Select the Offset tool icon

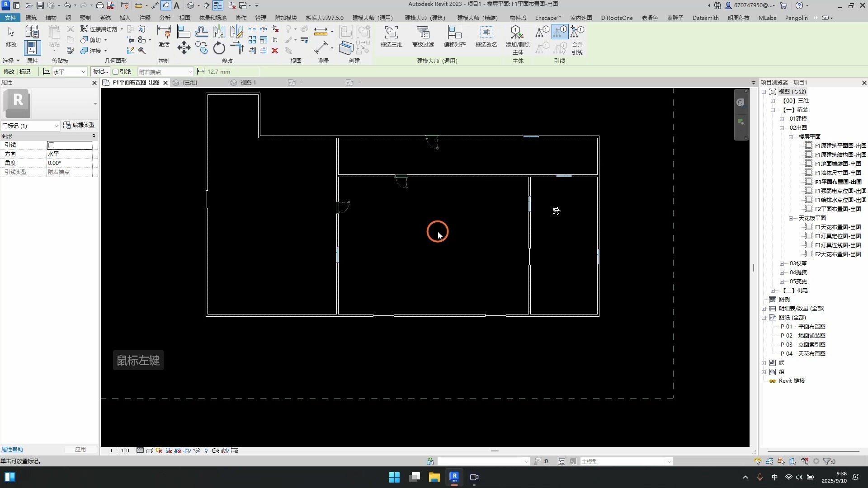pyautogui.click(x=202, y=31)
